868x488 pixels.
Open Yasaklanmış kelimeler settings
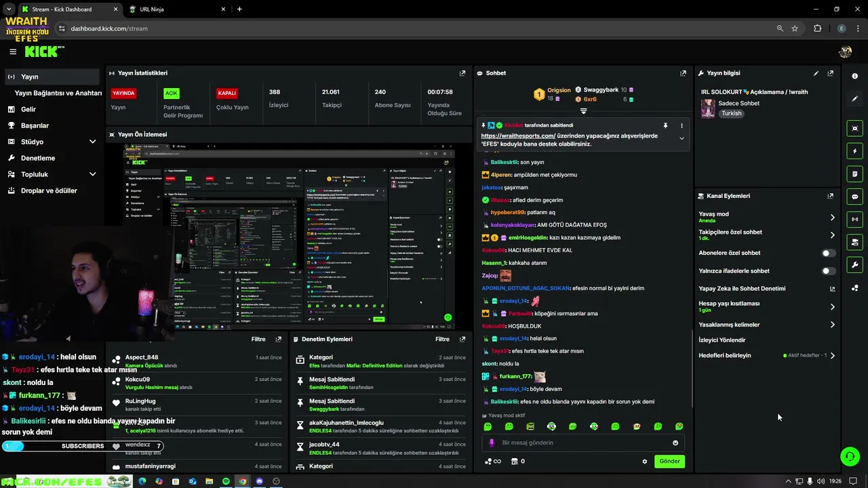767,325
